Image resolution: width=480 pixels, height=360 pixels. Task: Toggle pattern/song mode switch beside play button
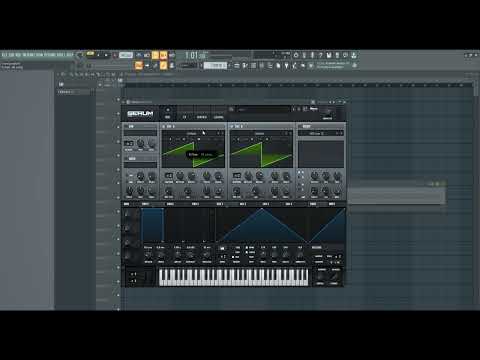pos(90,53)
